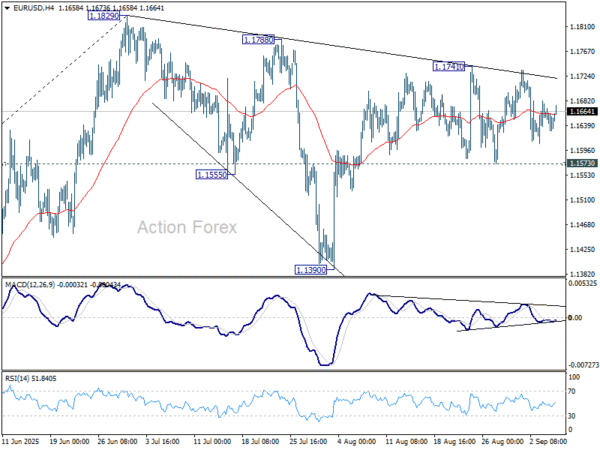Select the 1.17880 price label
The height and width of the screenshot is (450, 600).
(258, 39)
